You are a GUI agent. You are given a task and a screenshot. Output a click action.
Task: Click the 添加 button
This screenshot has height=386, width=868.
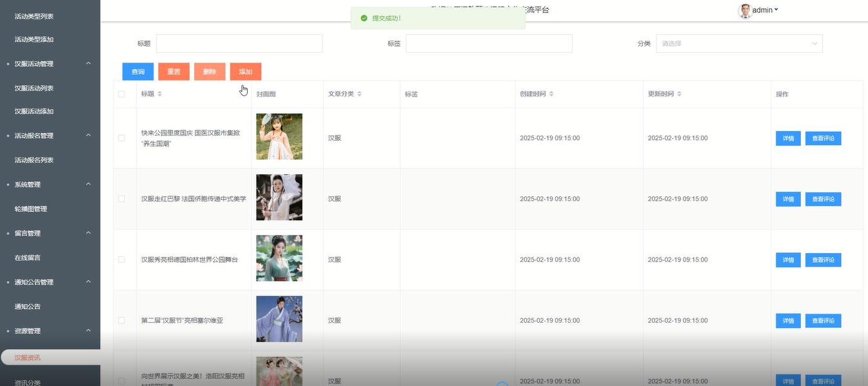click(246, 72)
